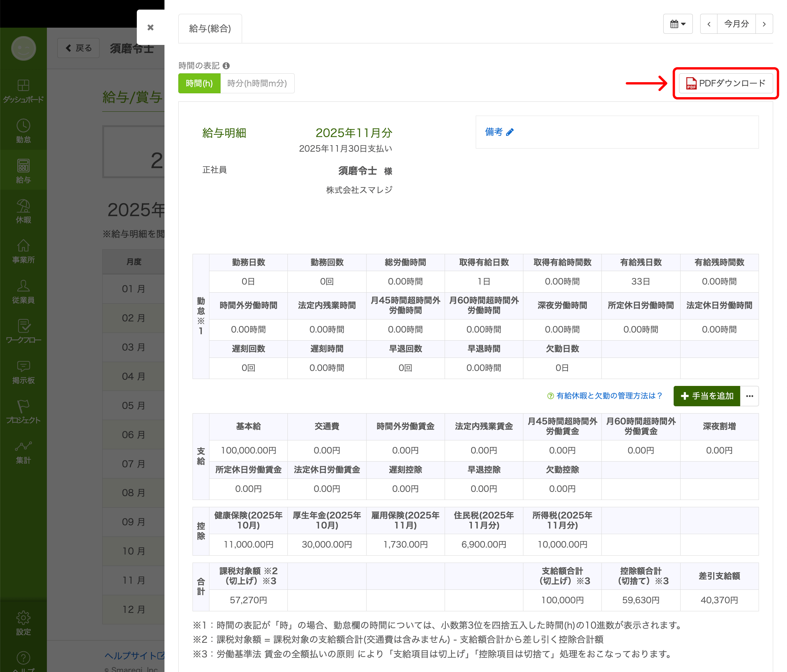Close the payslip panel with the X
Screen dimensions: 787x672
151,28
